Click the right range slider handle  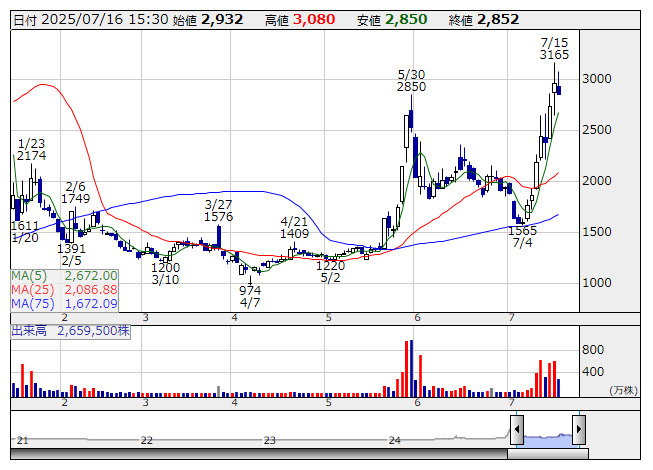(x=578, y=430)
